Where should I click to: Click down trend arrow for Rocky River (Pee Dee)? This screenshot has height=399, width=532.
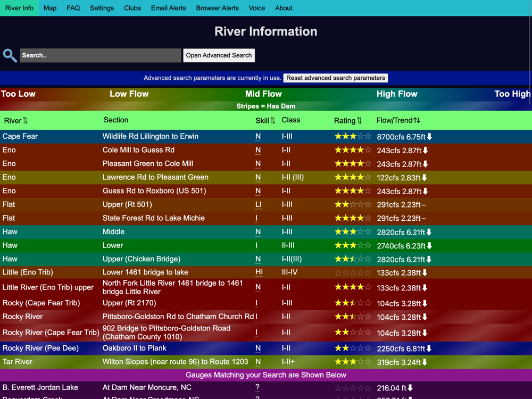click(429, 348)
